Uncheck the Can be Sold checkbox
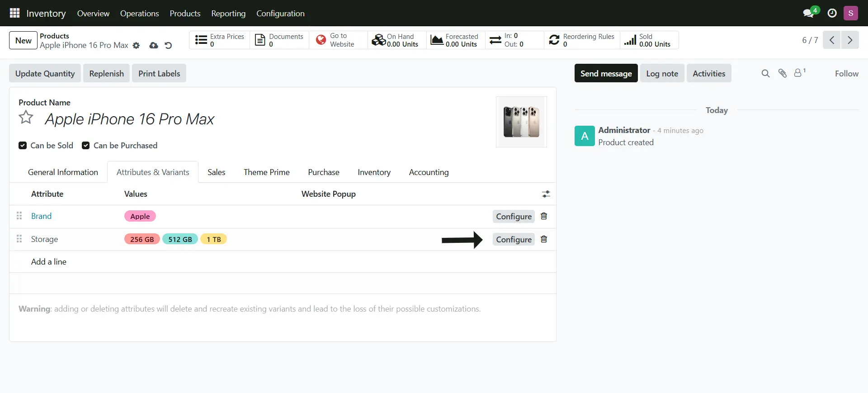Screen dimensions: 868x393 click(x=23, y=146)
